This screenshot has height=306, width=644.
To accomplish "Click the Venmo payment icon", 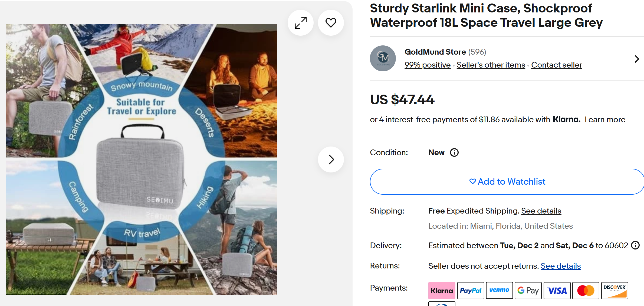I will [x=499, y=291].
